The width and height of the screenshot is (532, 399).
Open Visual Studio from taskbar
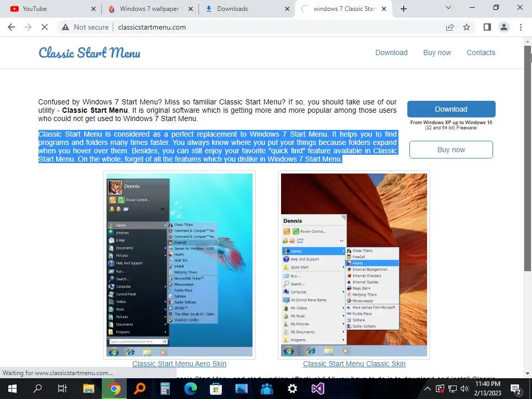pyautogui.click(x=318, y=389)
